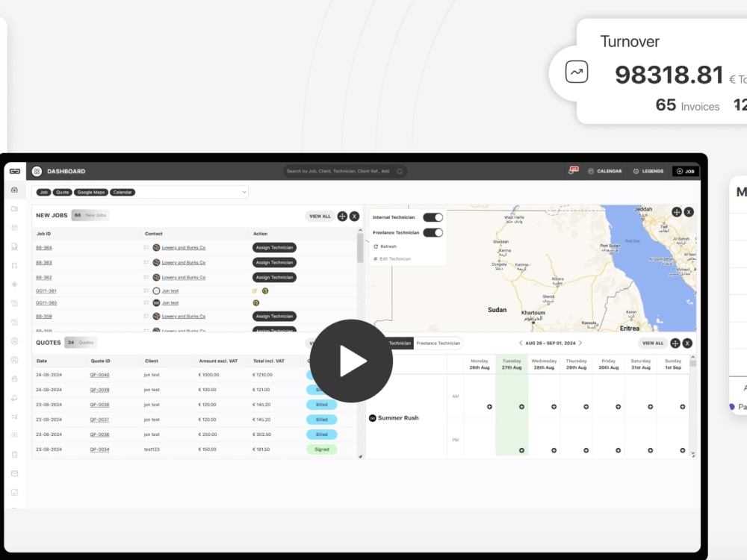747x560 pixels.
Task: Go to previous week in calendar
Action: (520, 343)
